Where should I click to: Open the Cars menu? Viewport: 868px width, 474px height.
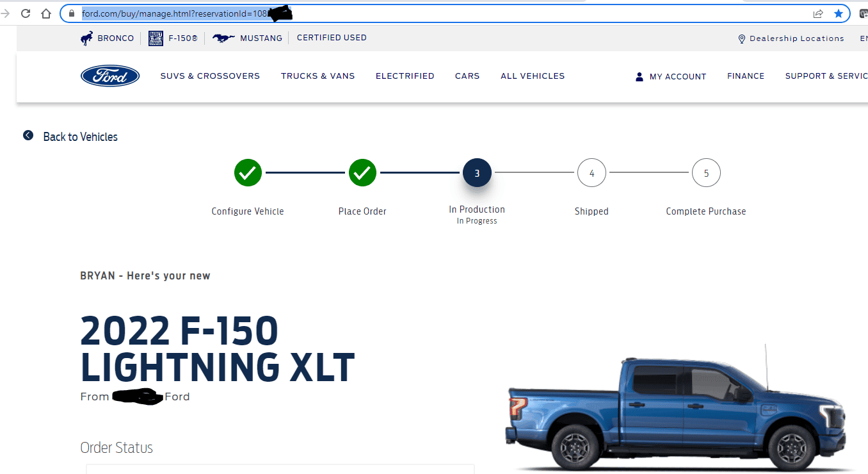click(x=467, y=76)
